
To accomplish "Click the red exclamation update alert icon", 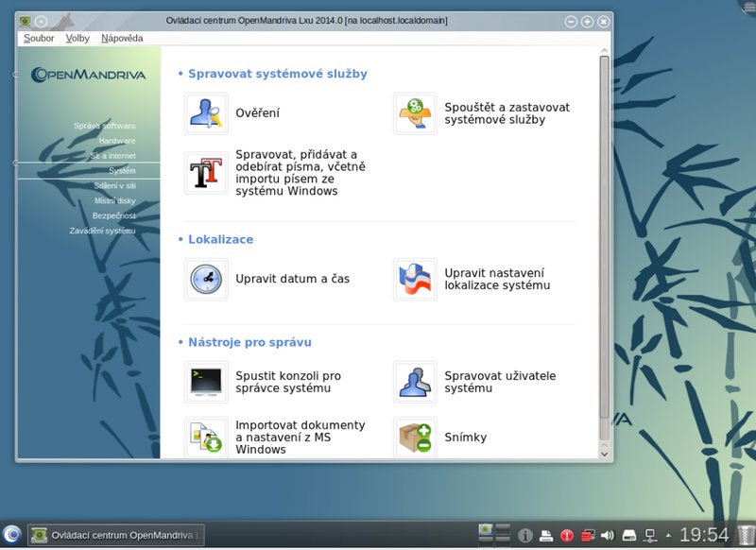I will [x=566, y=535].
